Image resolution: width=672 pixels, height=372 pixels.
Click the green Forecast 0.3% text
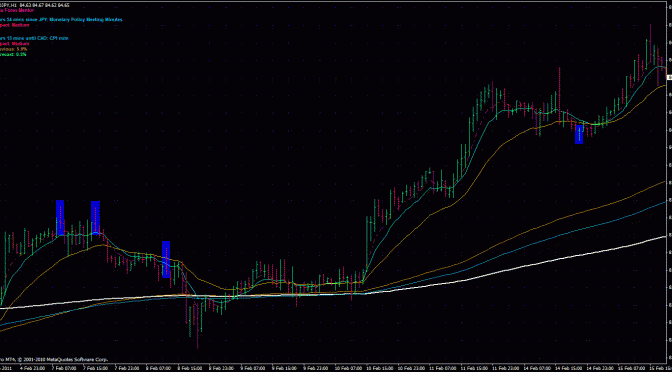(14, 54)
